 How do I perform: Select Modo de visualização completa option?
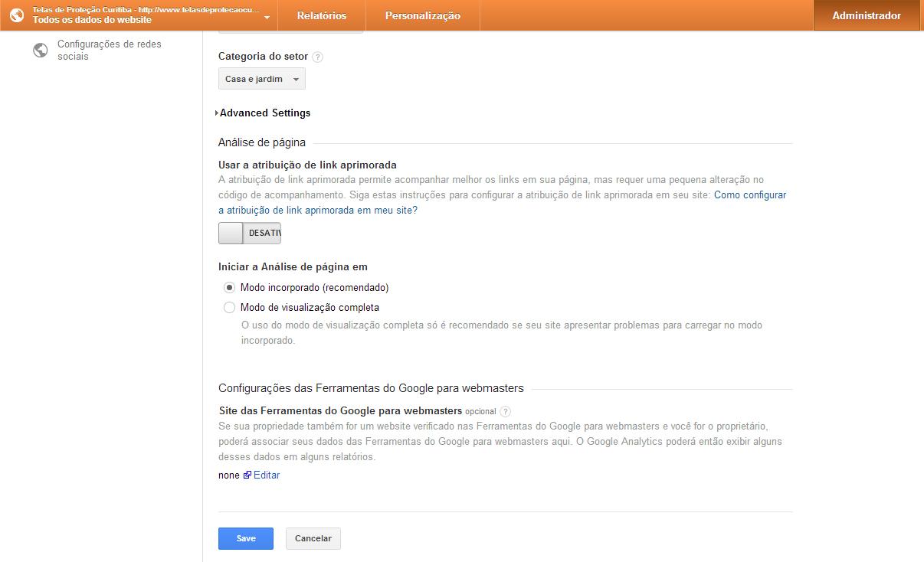click(229, 306)
